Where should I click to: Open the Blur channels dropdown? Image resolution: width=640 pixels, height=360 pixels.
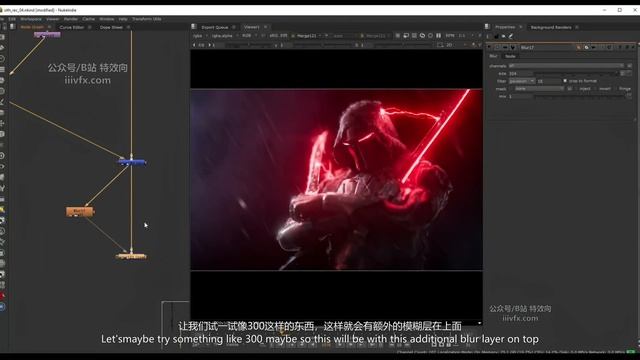tap(566, 65)
